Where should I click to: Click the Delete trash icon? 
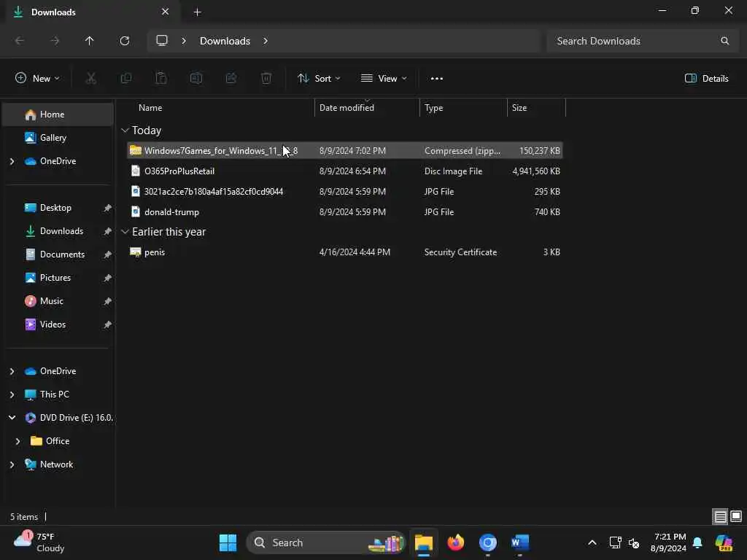(266, 78)
